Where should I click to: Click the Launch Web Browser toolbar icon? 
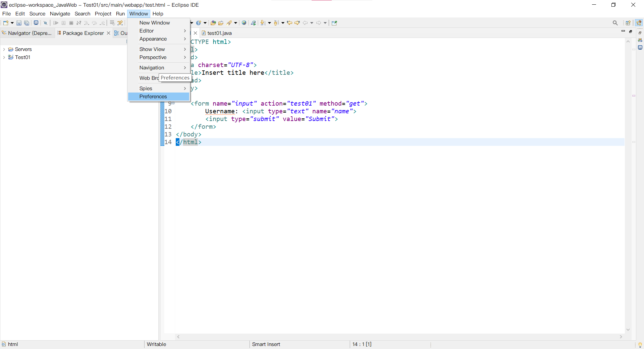[244, 23]
